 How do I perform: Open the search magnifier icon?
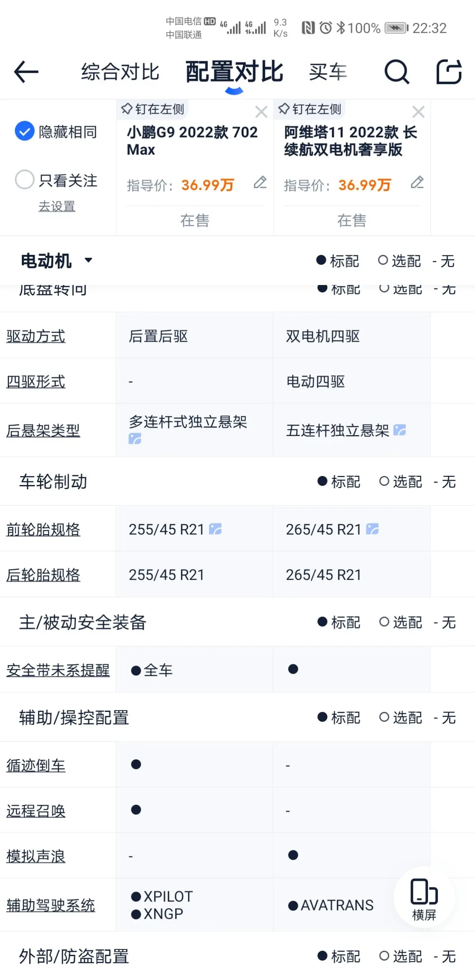pos(397,72)
